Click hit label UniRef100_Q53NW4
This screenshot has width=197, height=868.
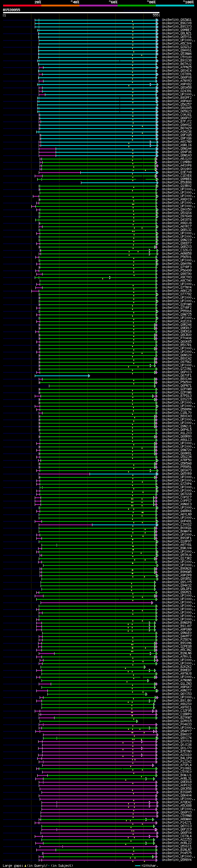point(177,54)
